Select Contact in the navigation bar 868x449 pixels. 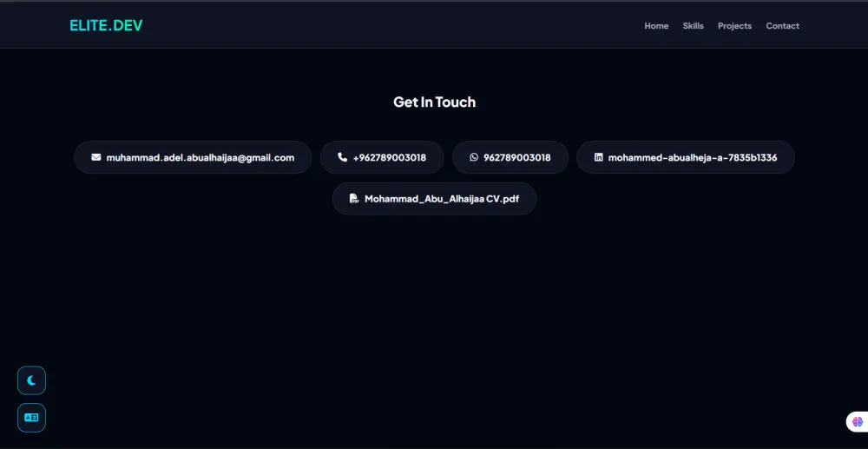[782, 26]
